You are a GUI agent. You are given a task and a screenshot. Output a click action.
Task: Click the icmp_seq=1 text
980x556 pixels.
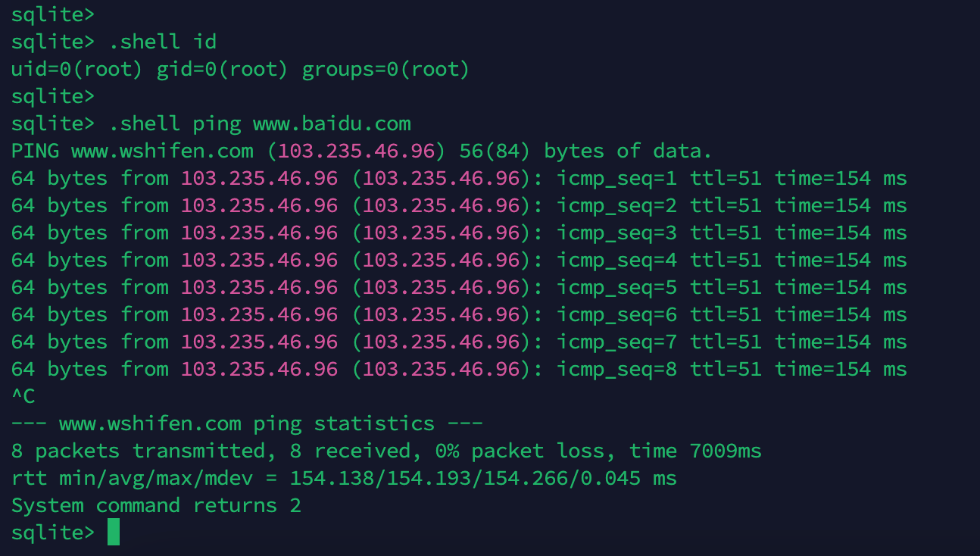pos(616,178)
